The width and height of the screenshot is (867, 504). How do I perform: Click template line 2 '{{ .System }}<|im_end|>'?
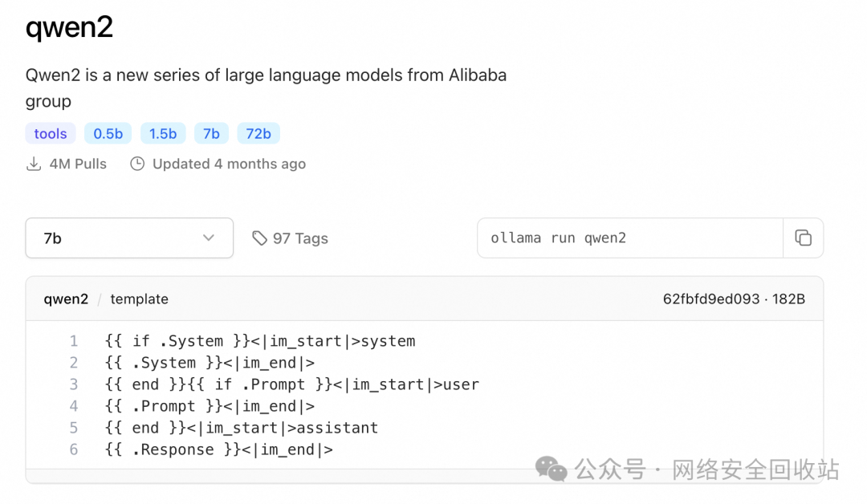point(210,363)
